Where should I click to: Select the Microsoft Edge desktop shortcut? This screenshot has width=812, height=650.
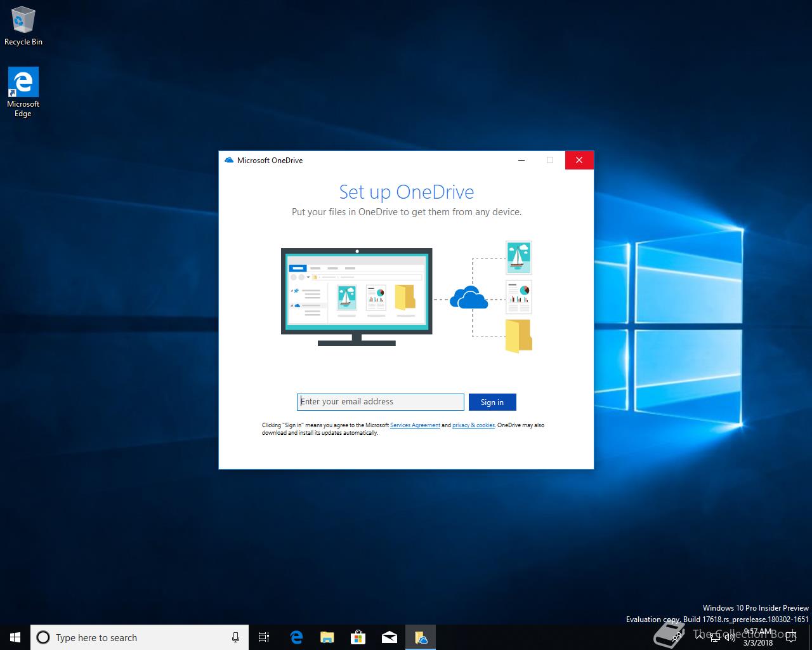[23, 93]
